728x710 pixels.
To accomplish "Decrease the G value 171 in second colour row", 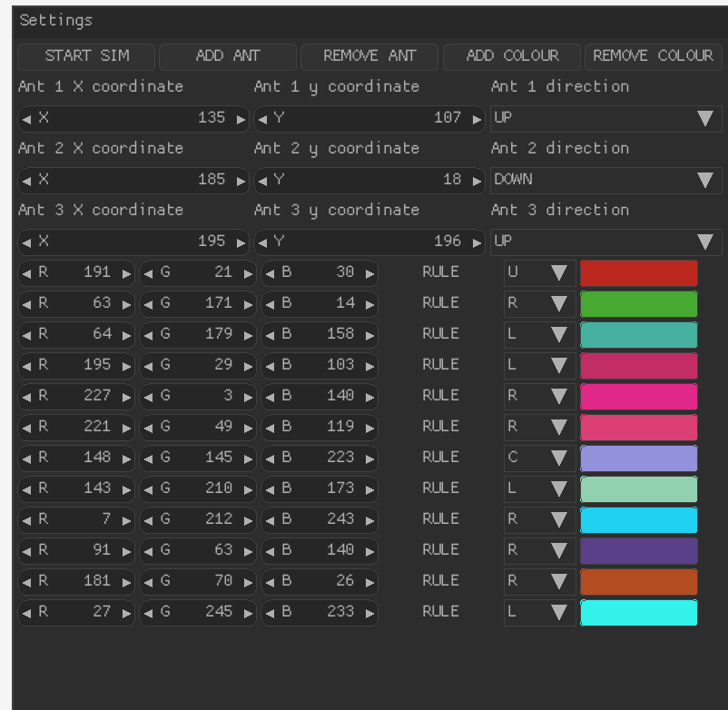I will point(146,304).
